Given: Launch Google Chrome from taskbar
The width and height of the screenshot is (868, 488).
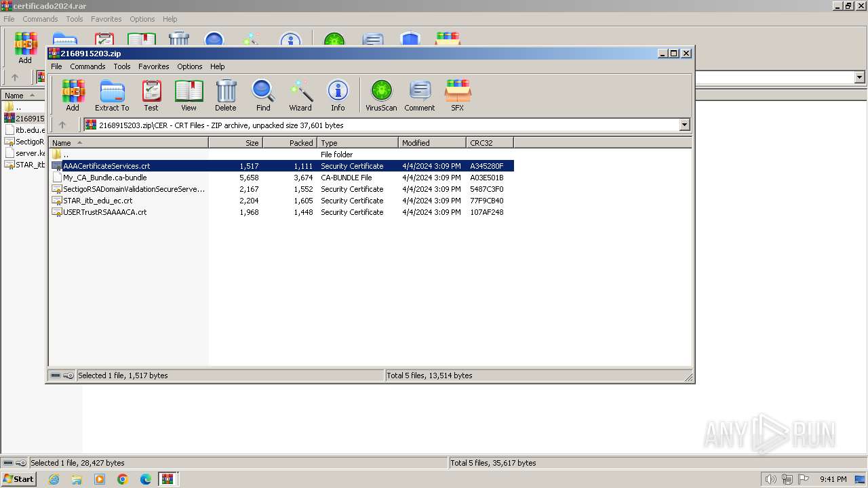Looking at the screenshot, I should pyautogui.click(x=123, y=479).
